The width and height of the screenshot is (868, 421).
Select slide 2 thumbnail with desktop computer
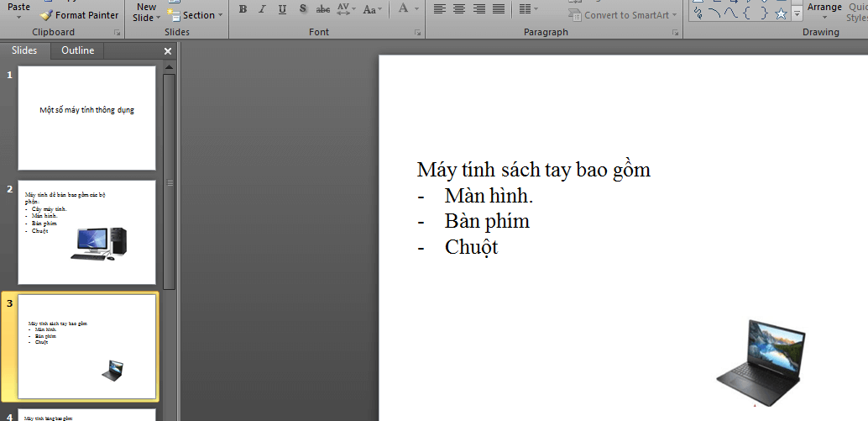click(86, 232)
